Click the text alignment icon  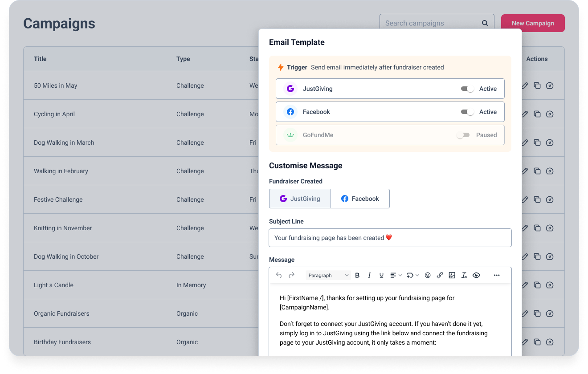coord(393,275)
